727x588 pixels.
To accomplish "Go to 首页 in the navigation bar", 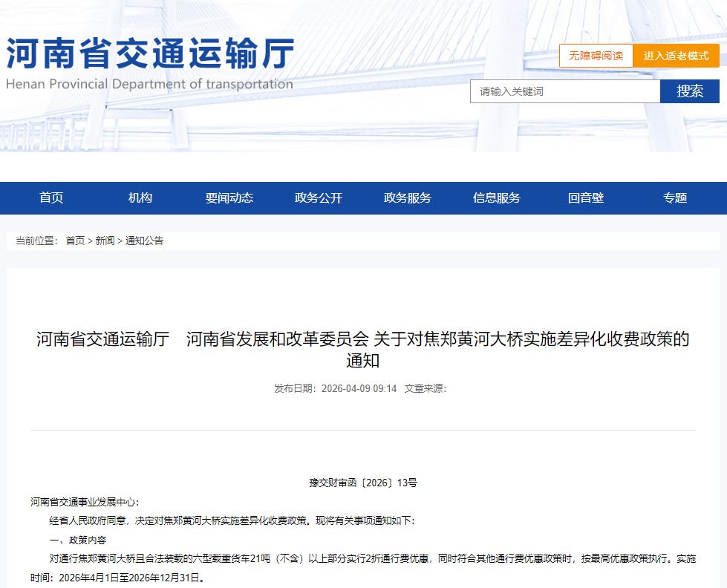I will pyautogui.click(x=50, y=198).
